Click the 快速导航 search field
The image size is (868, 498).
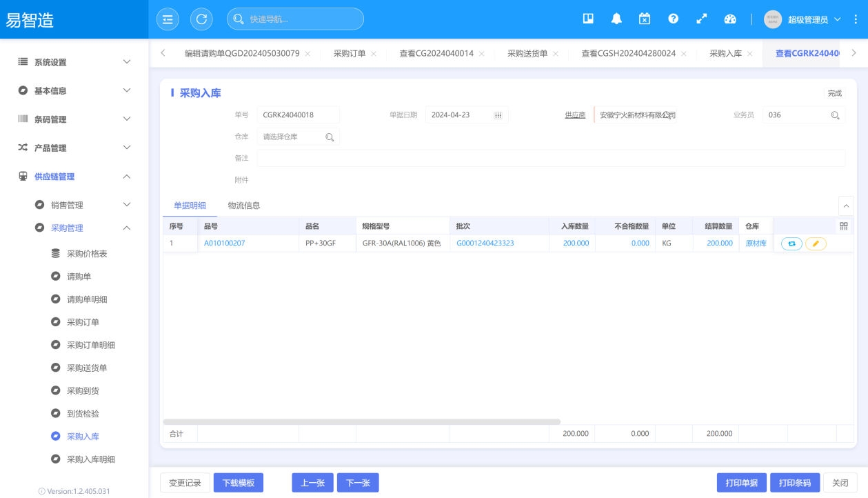coord(302,19)
